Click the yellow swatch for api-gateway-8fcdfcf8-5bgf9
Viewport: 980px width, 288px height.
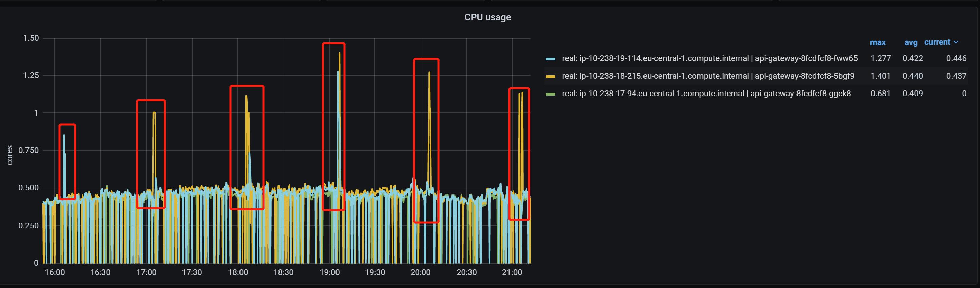click(551, 76)
